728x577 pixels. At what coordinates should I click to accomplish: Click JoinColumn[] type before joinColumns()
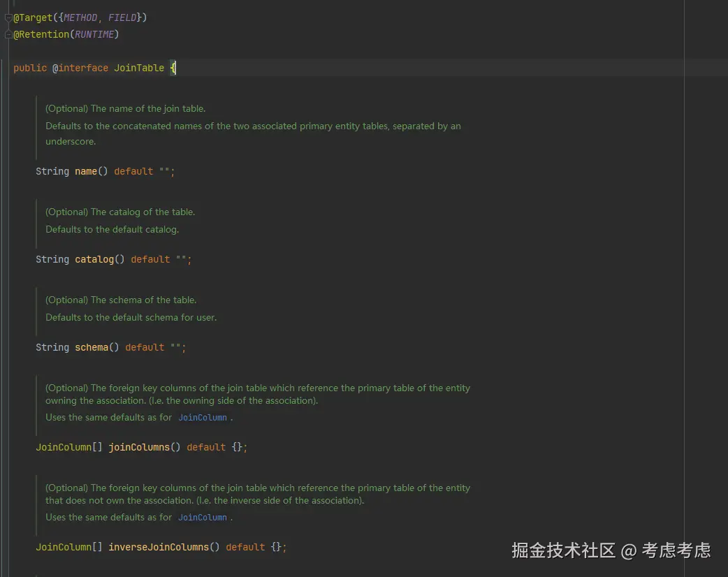(69, 447)
